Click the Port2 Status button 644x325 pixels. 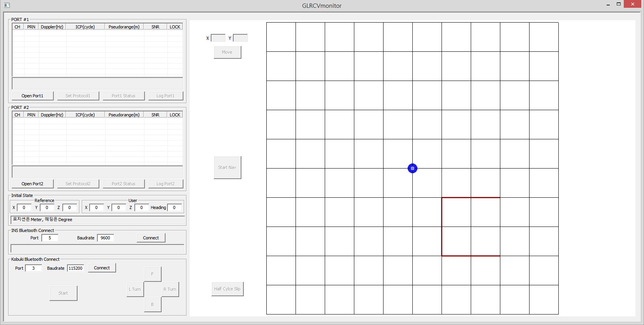pyautogui.click(x=123, y=184)
